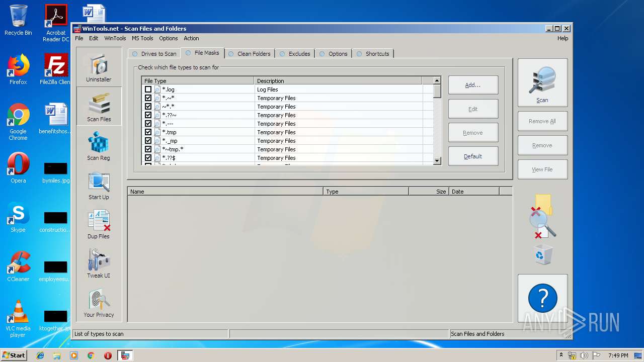Open the Scan Reg tool
Image resolution: width=644 pixels, height=362 pixels.
pyautogui.click(x=99, y=145)
